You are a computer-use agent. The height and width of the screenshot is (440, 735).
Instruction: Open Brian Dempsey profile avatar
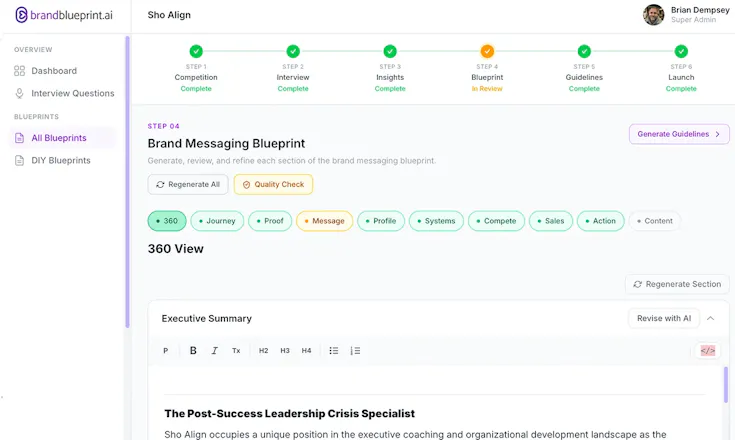[x=653, y=15]
